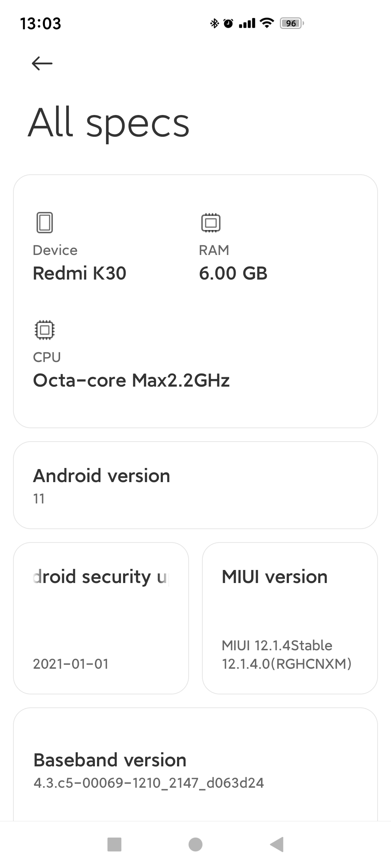Tap the Redmi K30 device name
The width and height of the screenshot is (391, 868).
point(79,273)
